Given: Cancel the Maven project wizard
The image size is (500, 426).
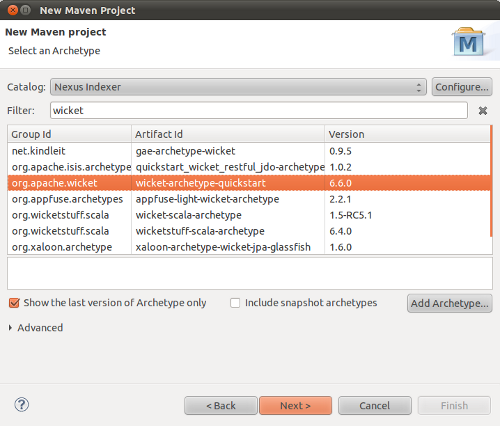Looking at the screenshot, I should click(375, 406).
